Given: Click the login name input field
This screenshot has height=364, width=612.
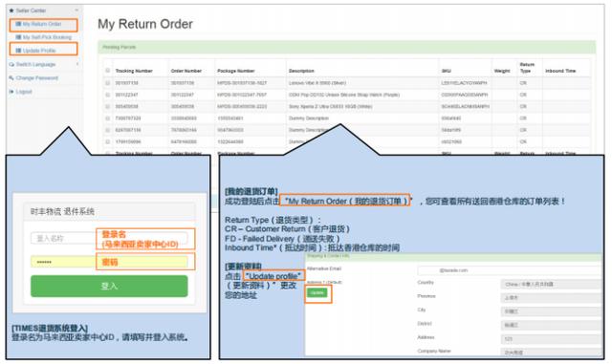Looking at the screenshot, I should point(109,239).
